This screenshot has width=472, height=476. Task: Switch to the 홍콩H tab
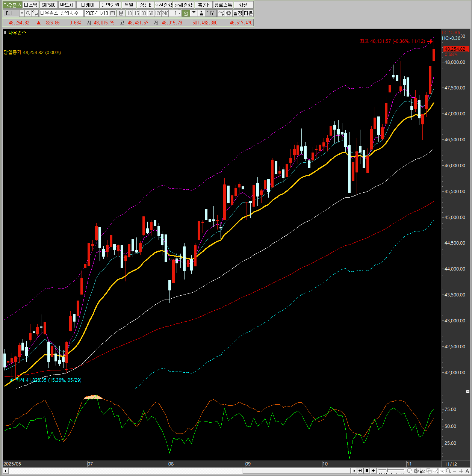coord(204,5)
